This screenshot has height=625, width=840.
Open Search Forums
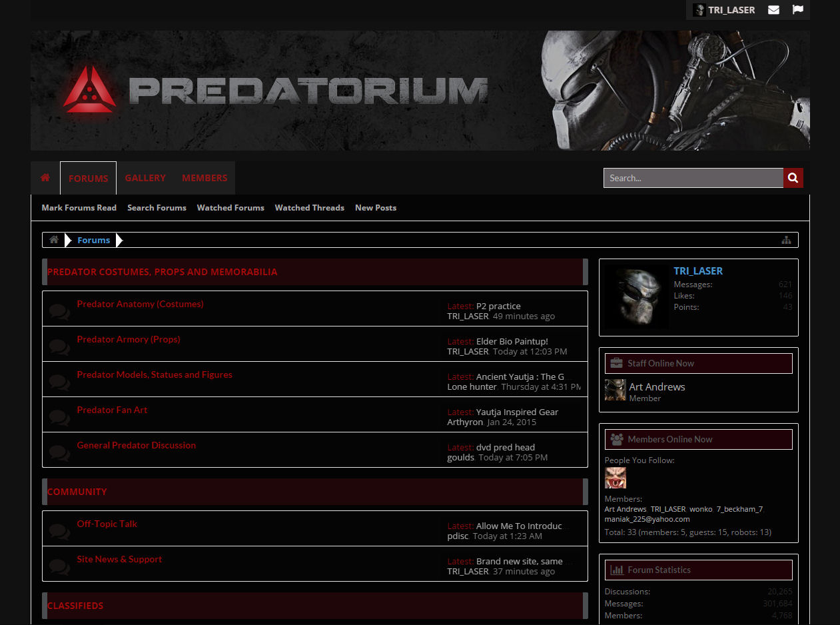coord(157,208)
